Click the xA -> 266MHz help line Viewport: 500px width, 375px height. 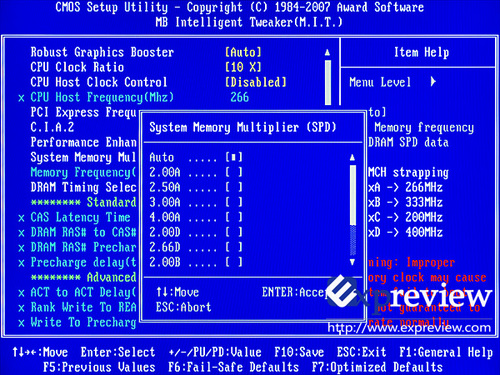coord(405,187)
